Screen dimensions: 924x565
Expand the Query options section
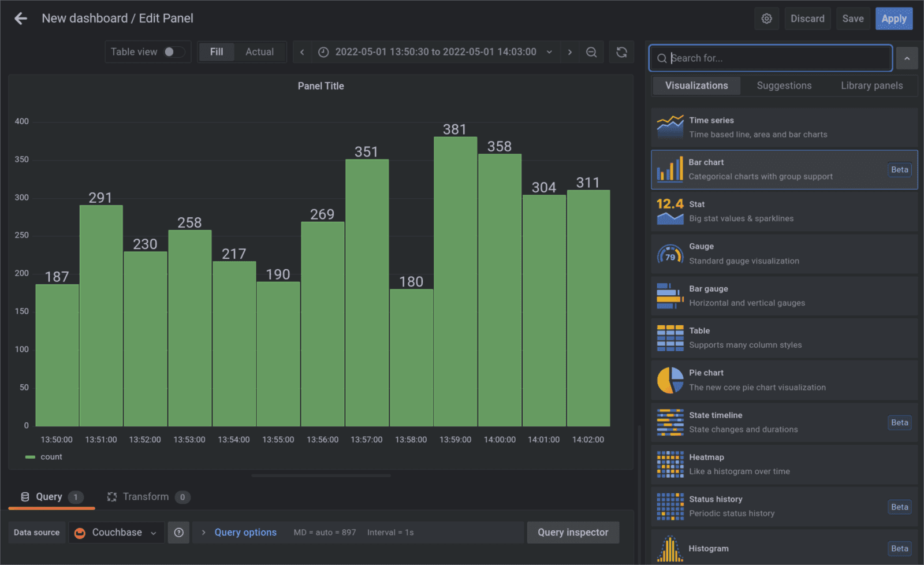pos(245,532)
